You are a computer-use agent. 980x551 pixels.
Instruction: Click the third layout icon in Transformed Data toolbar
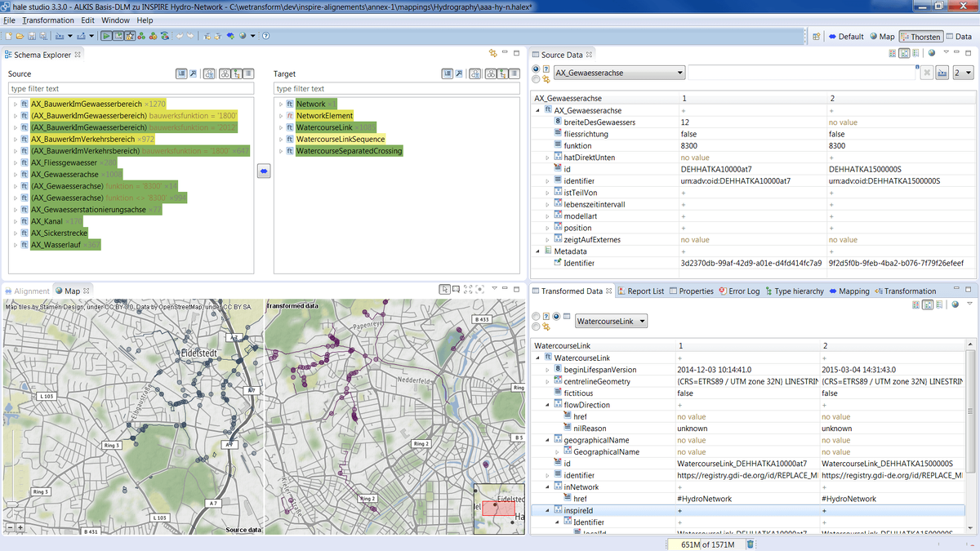coord(939,305)
